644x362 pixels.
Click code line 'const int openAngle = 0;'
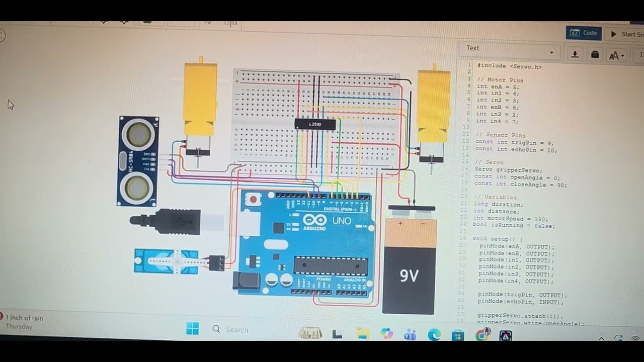point(517,177)
